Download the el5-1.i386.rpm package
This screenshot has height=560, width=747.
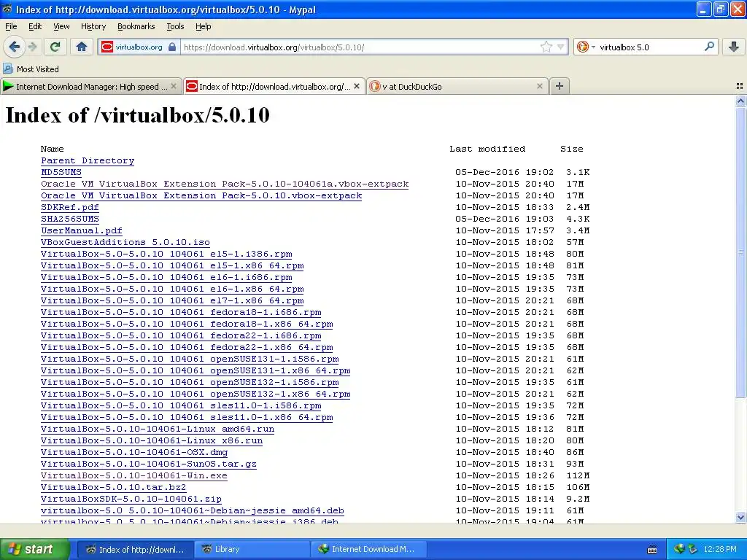[166, 254]
